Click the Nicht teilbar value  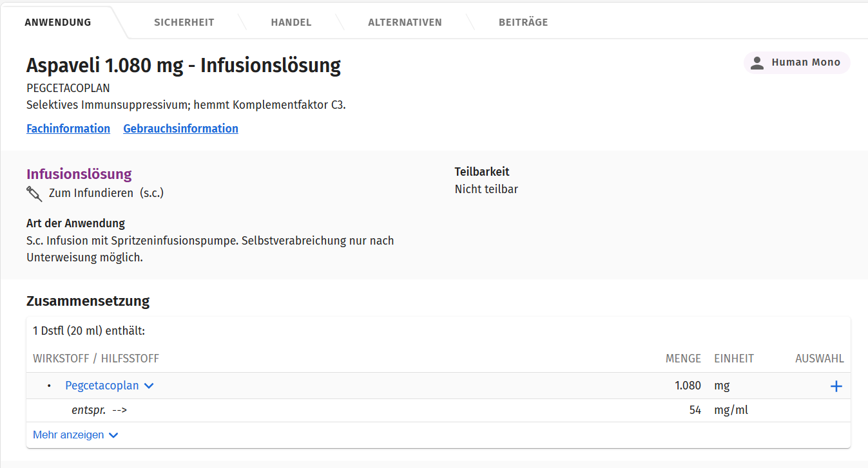pos(487,189)
